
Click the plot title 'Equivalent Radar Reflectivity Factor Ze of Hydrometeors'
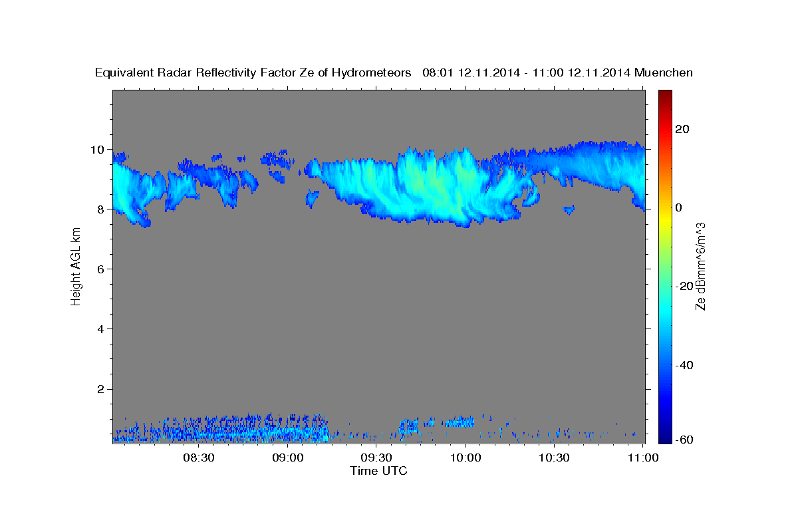[x=253, y=72]
